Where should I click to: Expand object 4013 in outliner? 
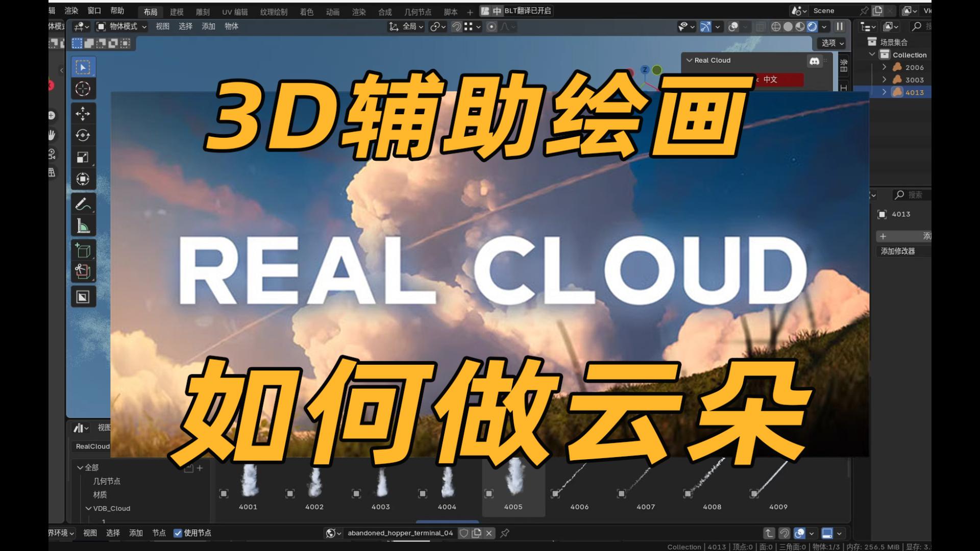tap(885, 92)
